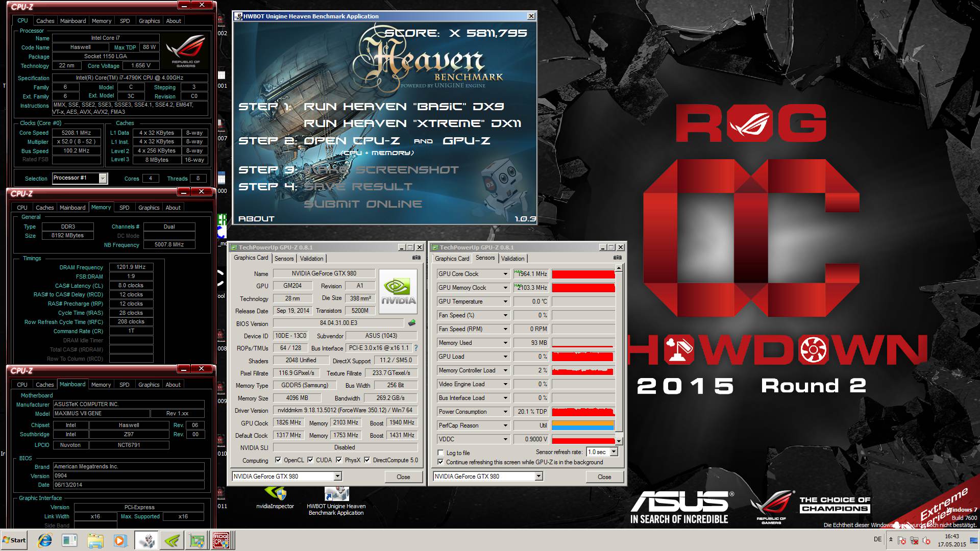
Task: Click the taskbar show desktop program icon beside IE
Action: [x=70, y=540]
